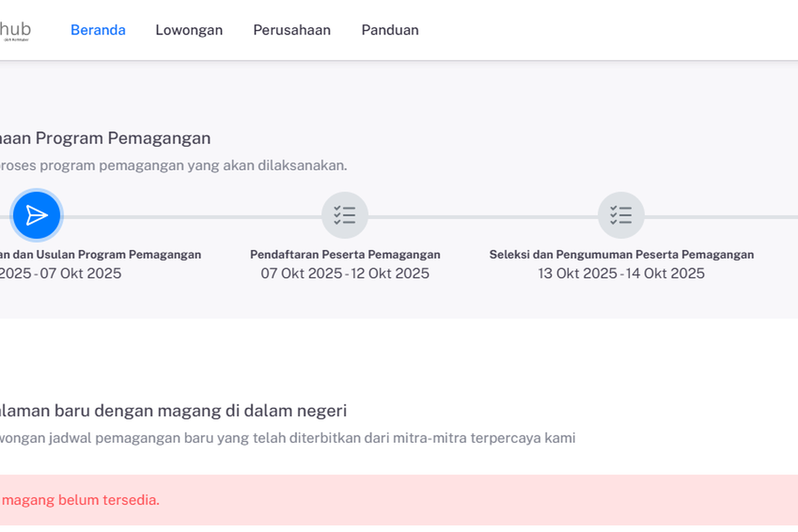
Task: Click the Seleksi dan Pengumuman Peserta Pemagangan label
Action: [621, 254]
